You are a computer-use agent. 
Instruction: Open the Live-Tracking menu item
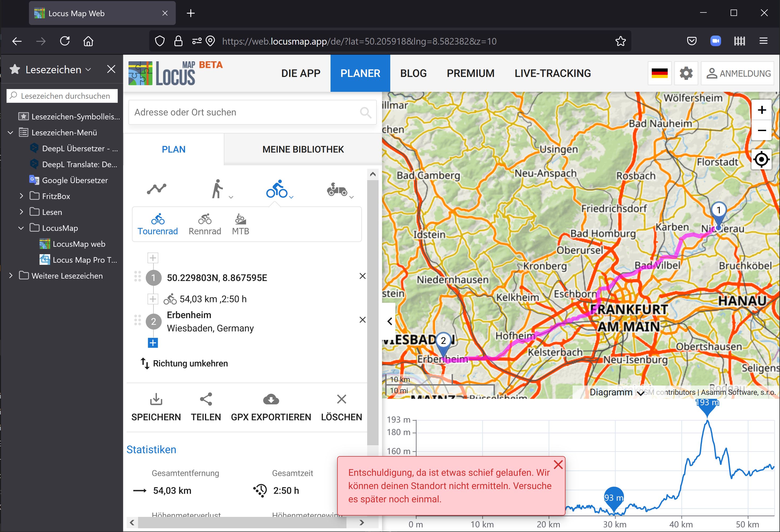point(552,73)
